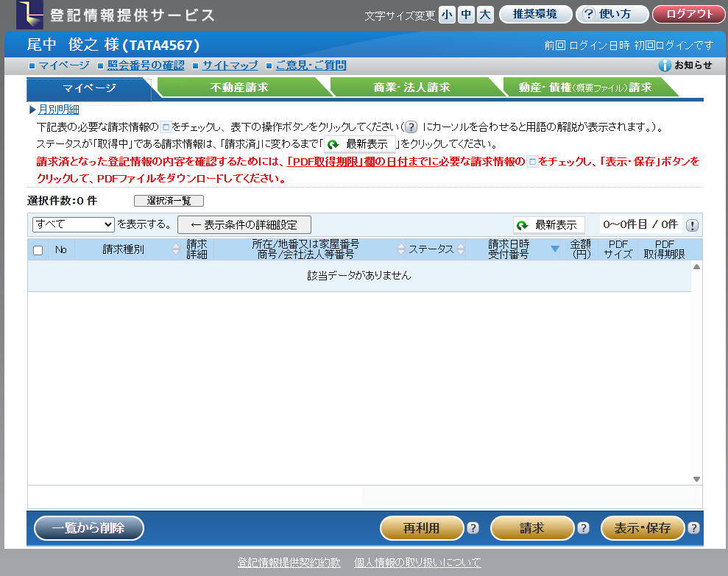728x576 pixels.
Task: Click the table scrollbar up arrow
Action: click(x=696, y=267)
